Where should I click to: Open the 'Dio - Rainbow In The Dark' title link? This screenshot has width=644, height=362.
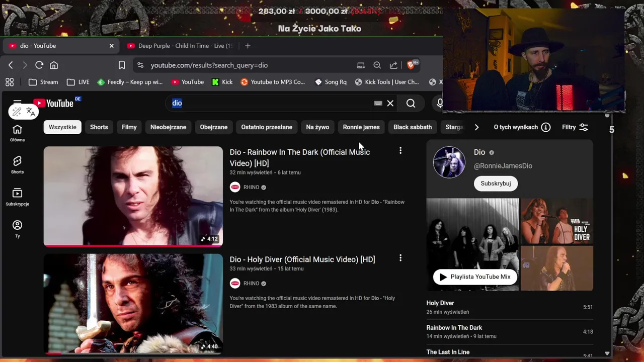[x=300, y=157]
